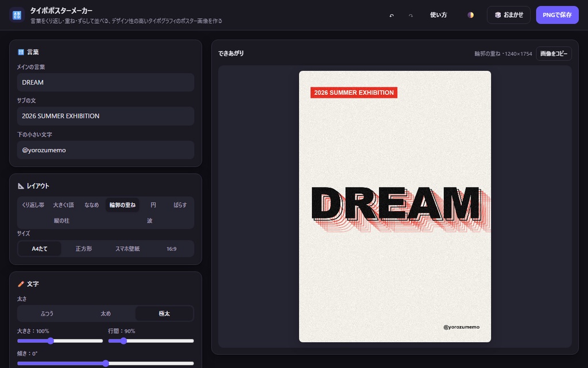
Task: Click the おまかせ random button
Action: tap(509, 15)
